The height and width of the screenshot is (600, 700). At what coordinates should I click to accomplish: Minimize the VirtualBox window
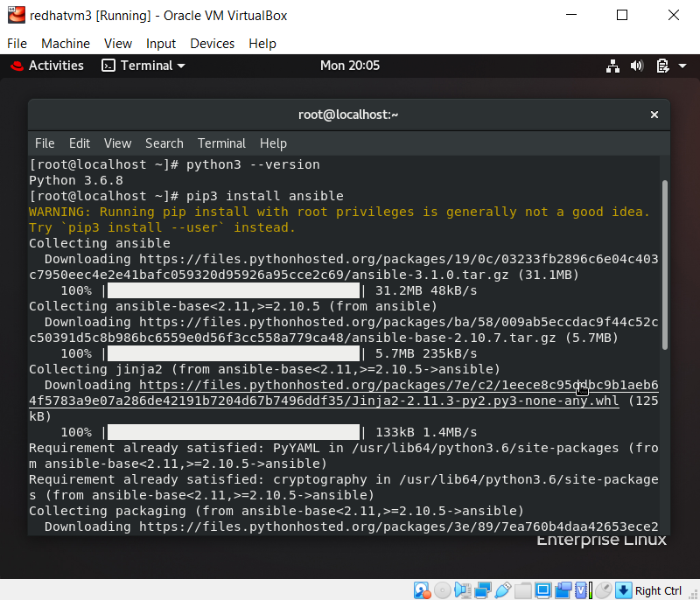pos(571,15)
